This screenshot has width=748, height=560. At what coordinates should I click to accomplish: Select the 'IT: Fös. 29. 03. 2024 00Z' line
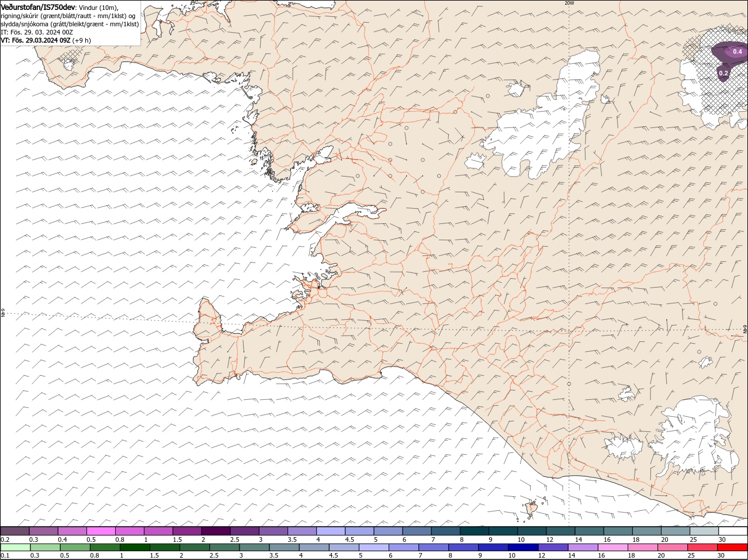[x=36, y=32]
